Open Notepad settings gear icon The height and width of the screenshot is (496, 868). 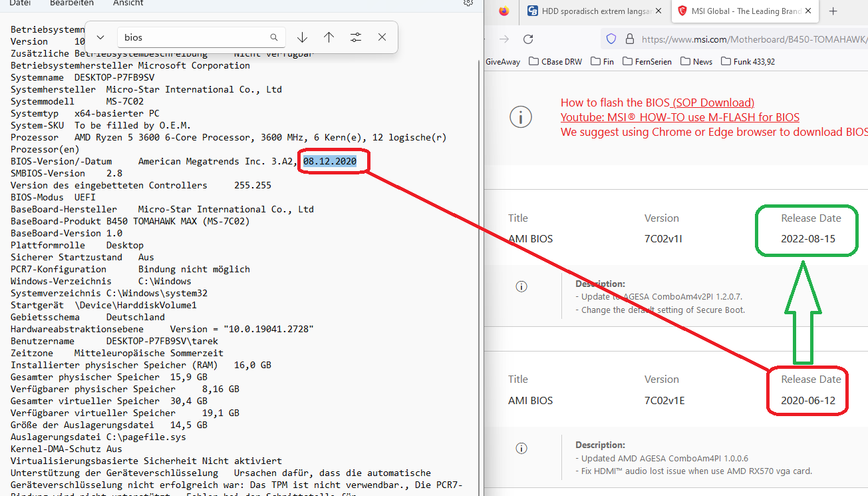[468, 3]
